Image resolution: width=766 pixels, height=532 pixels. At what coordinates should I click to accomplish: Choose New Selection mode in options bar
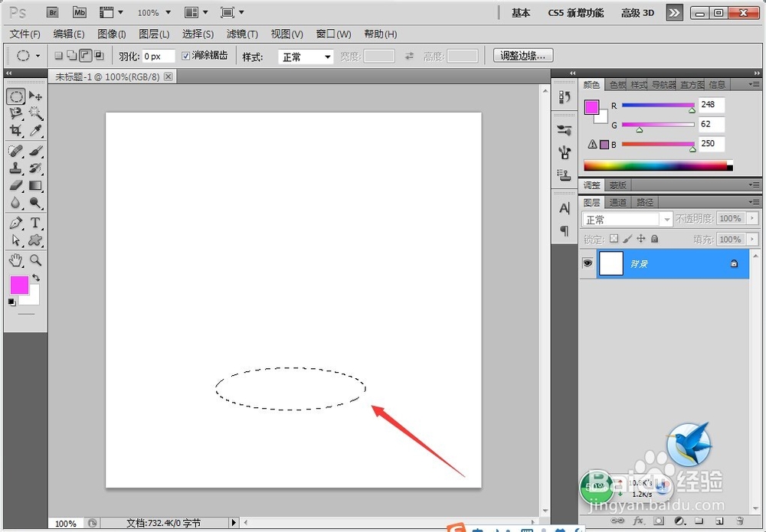[x=59, y=56]
